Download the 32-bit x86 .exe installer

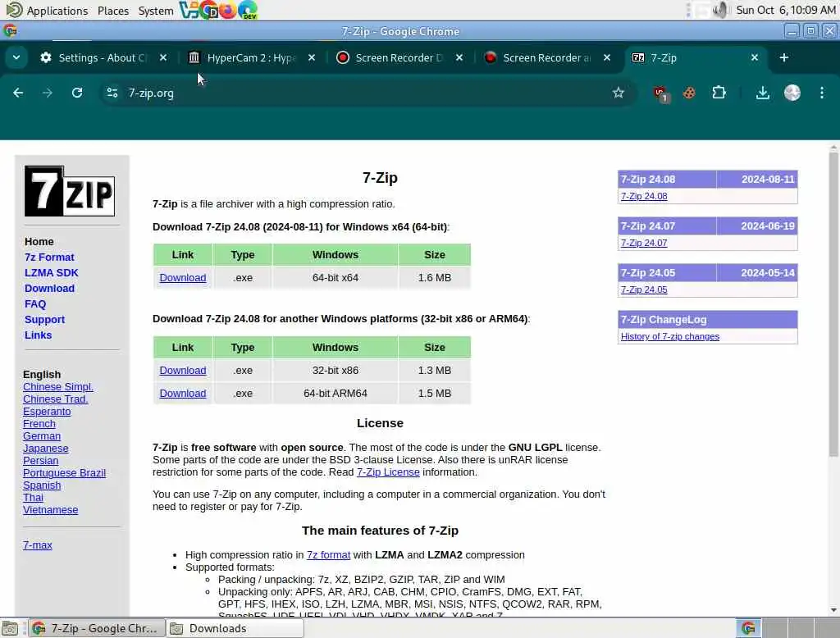click(x=183, y=370)
